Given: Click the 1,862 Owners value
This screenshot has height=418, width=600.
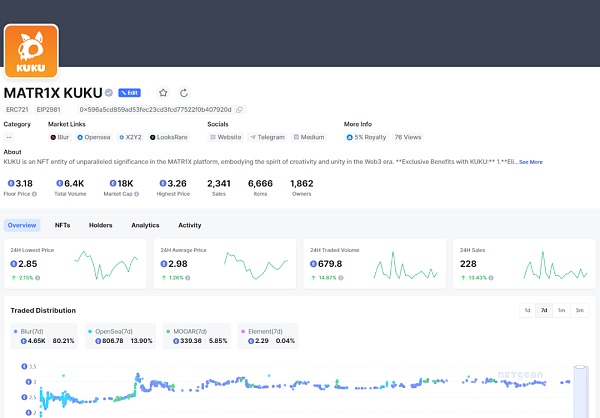Looking at the screenshot, I should click(302, 184).
